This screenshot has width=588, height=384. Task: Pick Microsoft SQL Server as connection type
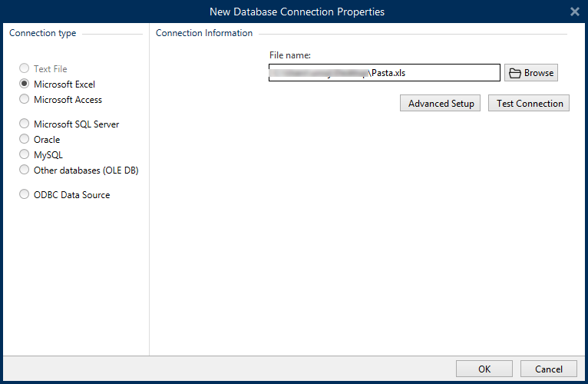25,124
